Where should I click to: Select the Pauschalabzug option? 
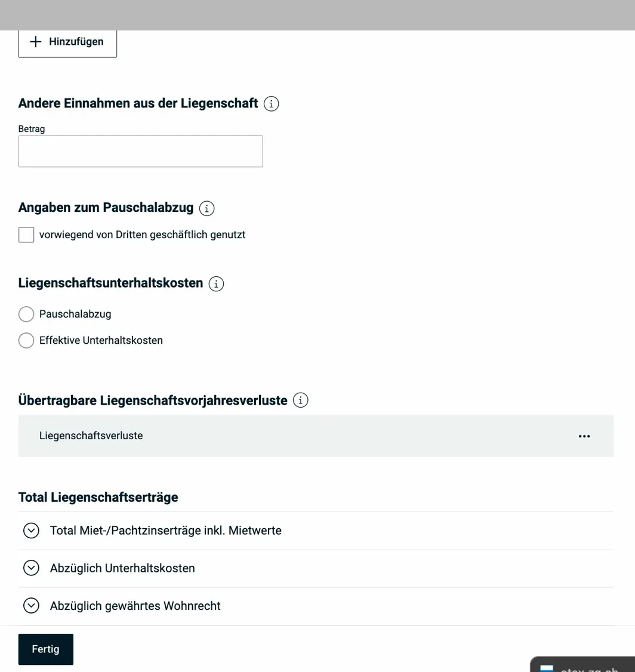[x=26, y=314]
